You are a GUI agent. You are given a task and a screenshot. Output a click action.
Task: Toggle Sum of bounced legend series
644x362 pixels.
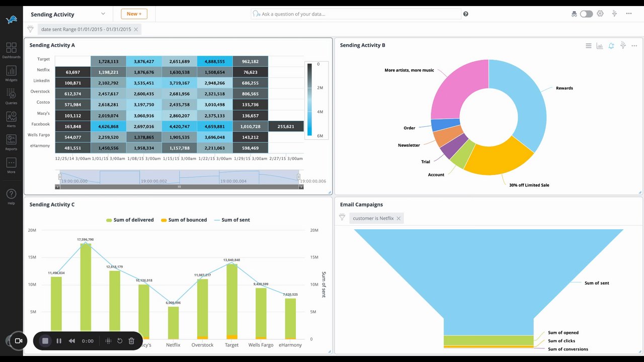click(x=184, y=220)
